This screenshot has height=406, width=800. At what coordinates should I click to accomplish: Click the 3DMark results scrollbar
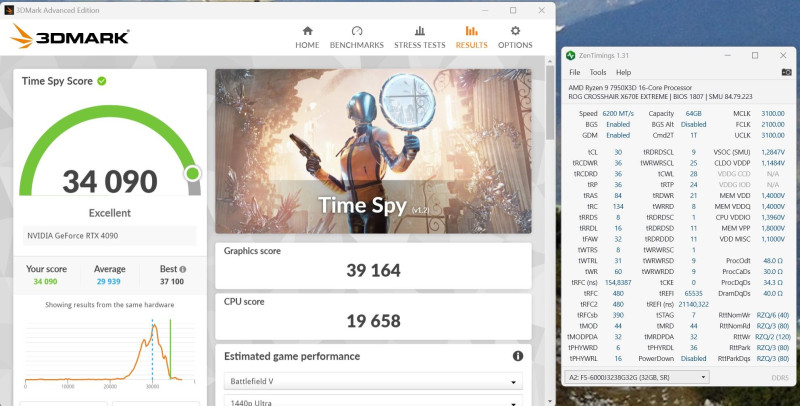pyautogui.click(x=549, y=102)
